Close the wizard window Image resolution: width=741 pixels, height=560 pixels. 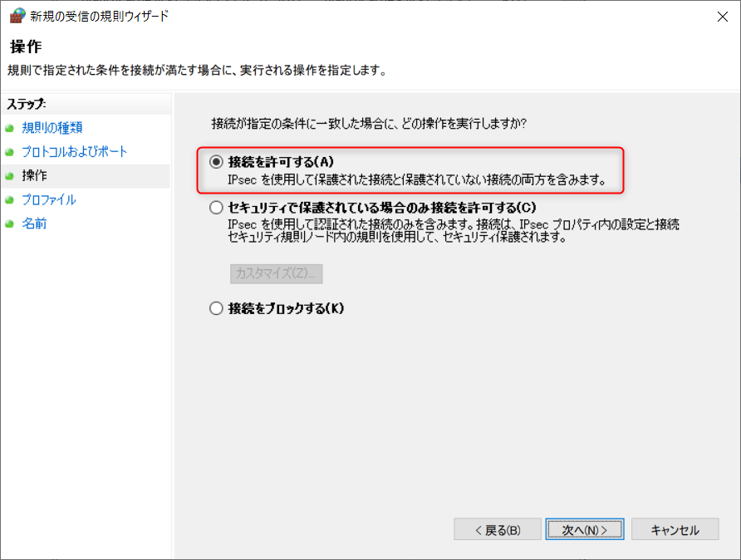[722, 17]
